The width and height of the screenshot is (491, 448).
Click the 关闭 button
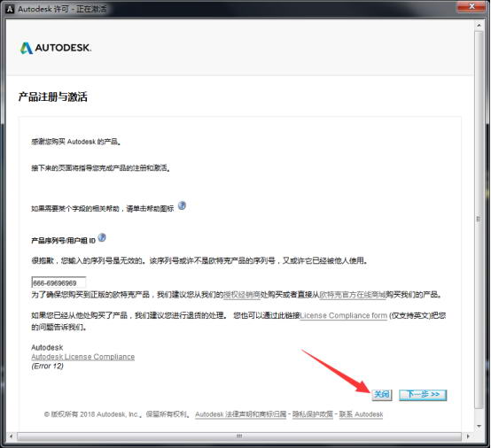point(382,395)
